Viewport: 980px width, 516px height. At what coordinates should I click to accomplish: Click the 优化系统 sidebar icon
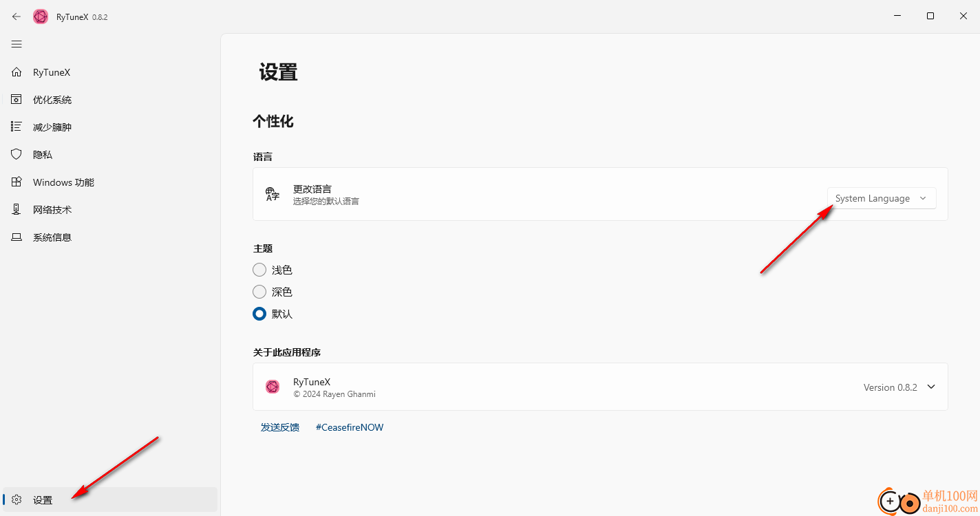pos(17,100)
